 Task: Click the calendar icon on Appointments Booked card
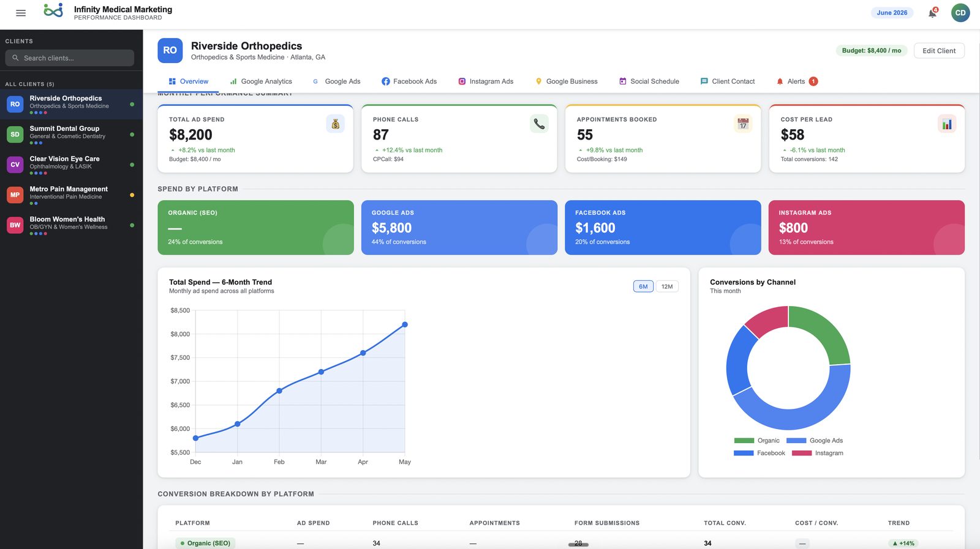743,124
